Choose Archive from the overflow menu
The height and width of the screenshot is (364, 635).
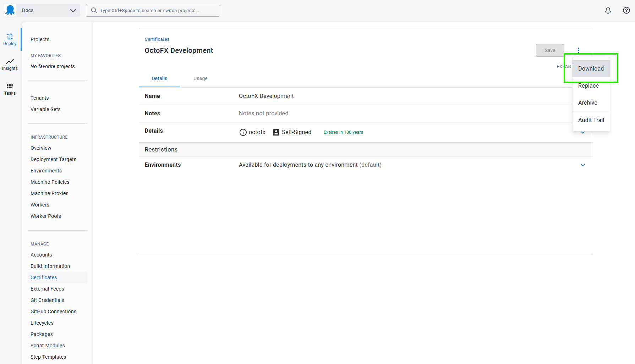tap(591, 103)
